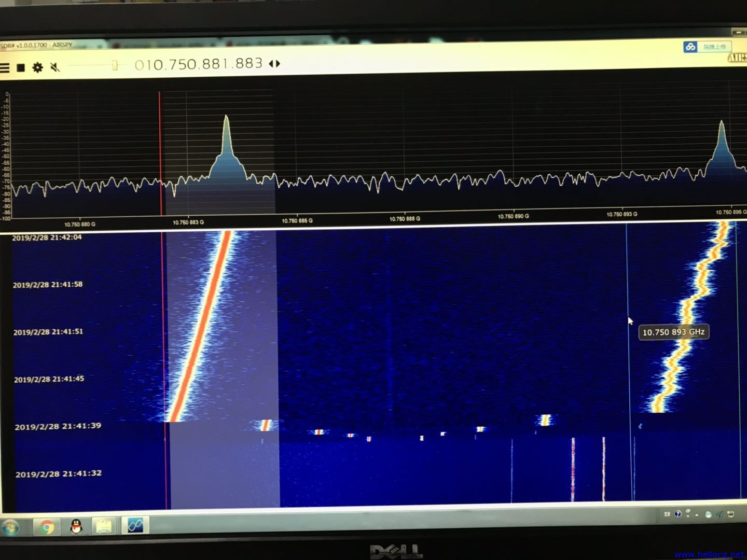The image size is (747, 560).
Task: Click the waterfall timestamp 21:41:45
Action: [49, 379]
